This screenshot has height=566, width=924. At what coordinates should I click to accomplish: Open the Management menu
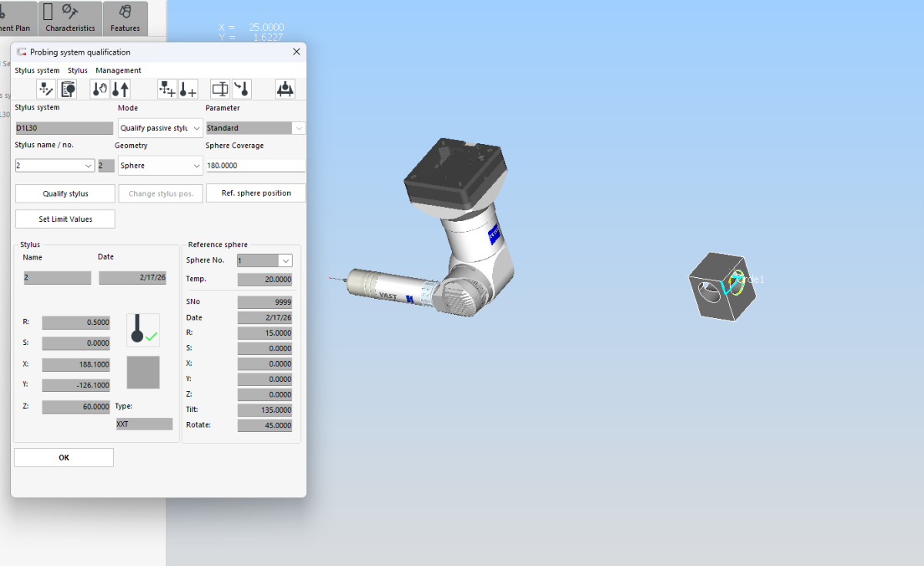pyautogui.click(x=119, y=71)
